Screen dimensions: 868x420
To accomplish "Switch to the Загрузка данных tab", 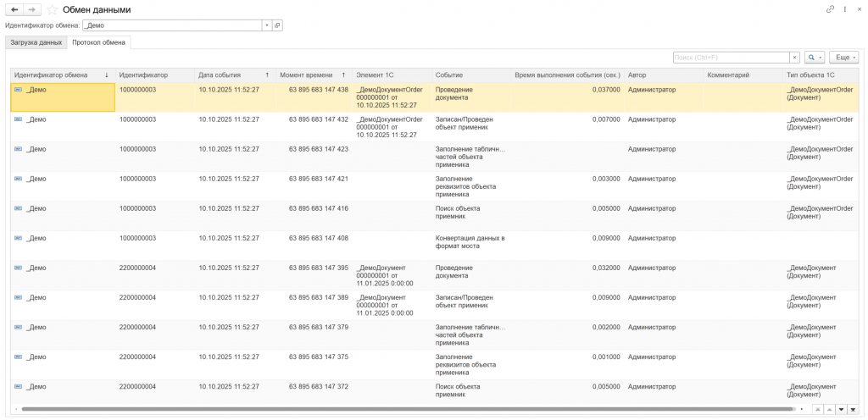I will tap(36, 42).
